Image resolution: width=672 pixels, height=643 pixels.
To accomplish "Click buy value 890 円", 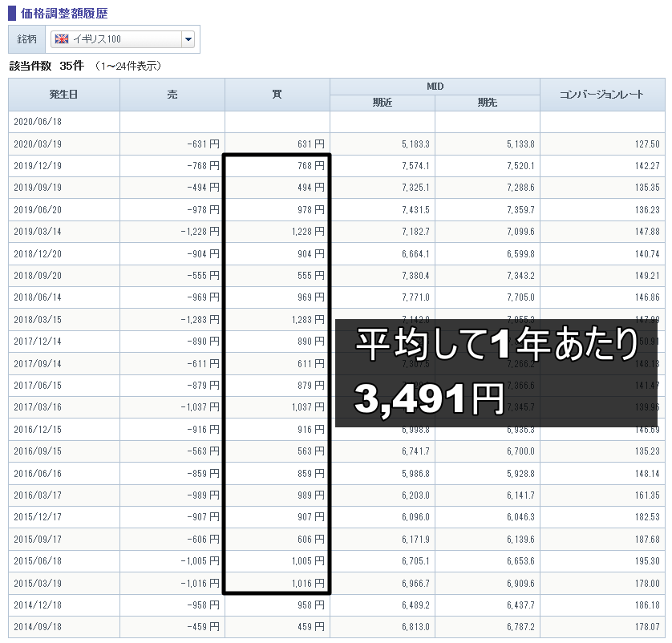I will tap(311, 342).
